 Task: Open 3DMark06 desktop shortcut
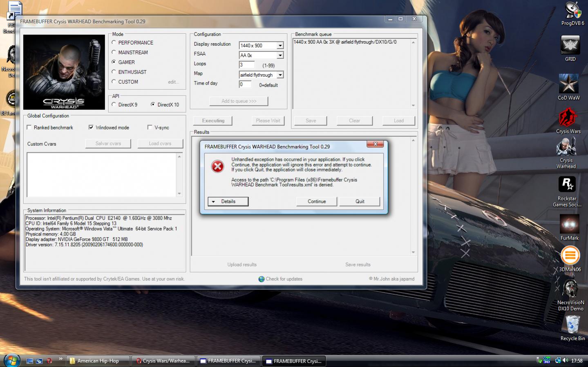pos(570,259)
